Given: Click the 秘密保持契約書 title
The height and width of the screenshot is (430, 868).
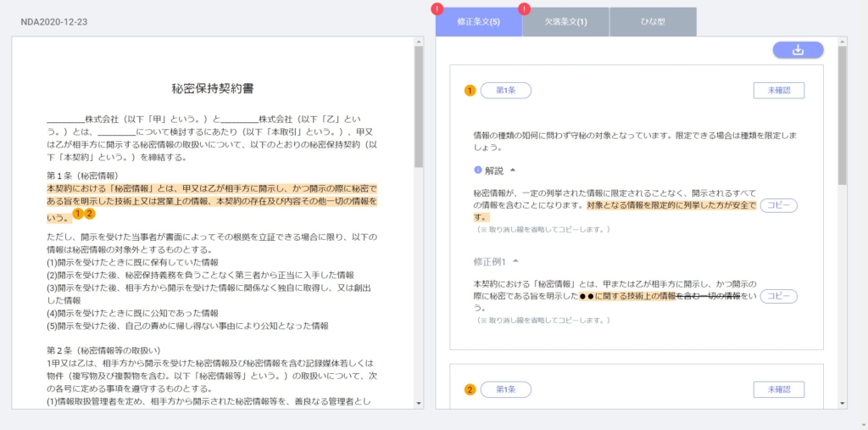Looking at the screenshot, I should tap(213, 89).
